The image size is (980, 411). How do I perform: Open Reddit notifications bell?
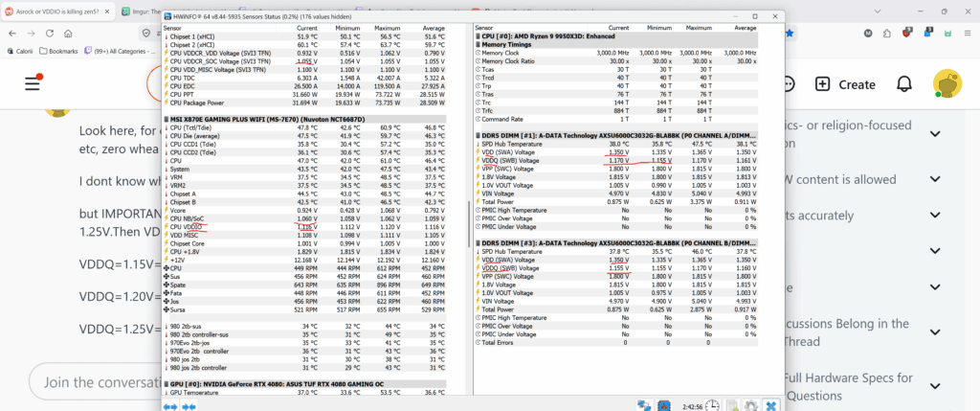tap(904, 84)
